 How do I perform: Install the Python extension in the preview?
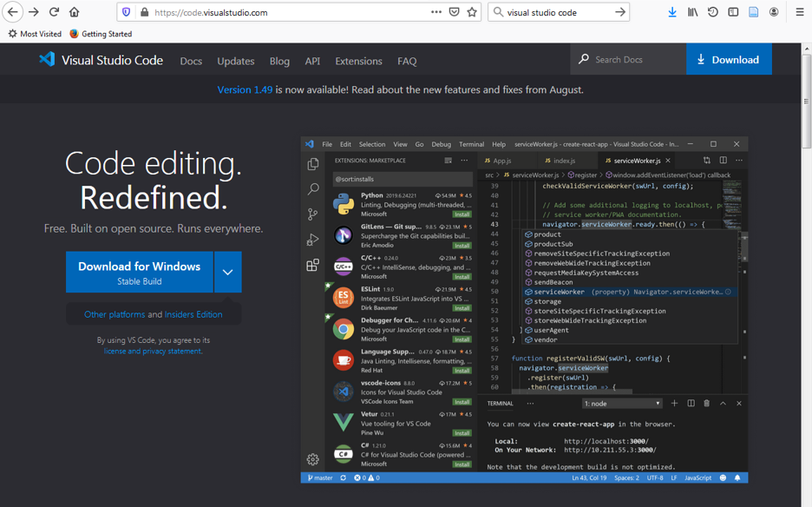462,214
